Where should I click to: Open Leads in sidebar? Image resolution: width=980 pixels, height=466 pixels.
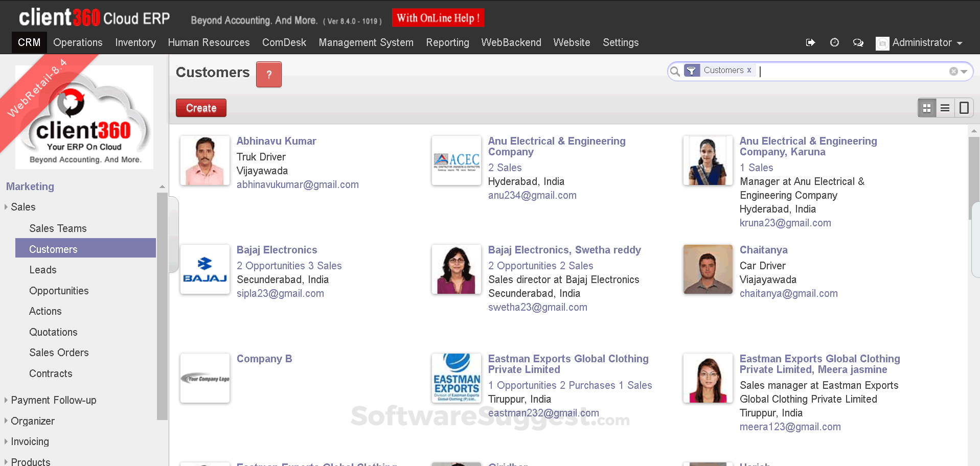(43, 270)
